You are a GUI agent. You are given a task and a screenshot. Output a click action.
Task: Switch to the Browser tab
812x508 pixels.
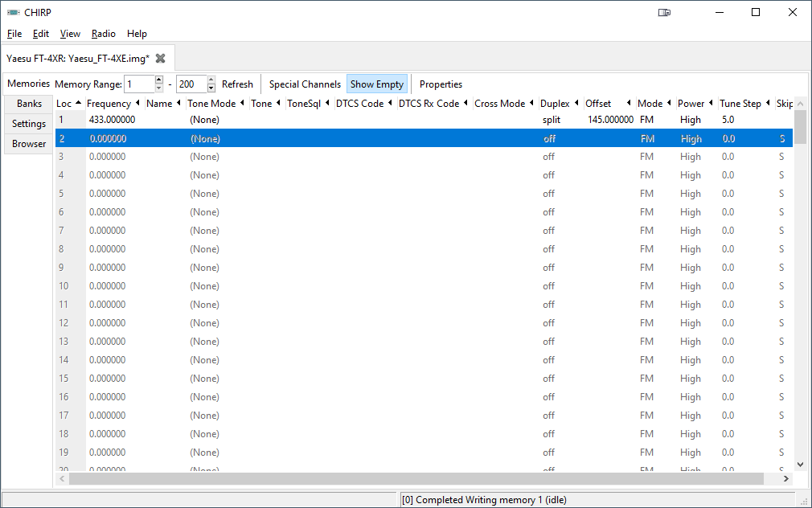tap(29, 144)
